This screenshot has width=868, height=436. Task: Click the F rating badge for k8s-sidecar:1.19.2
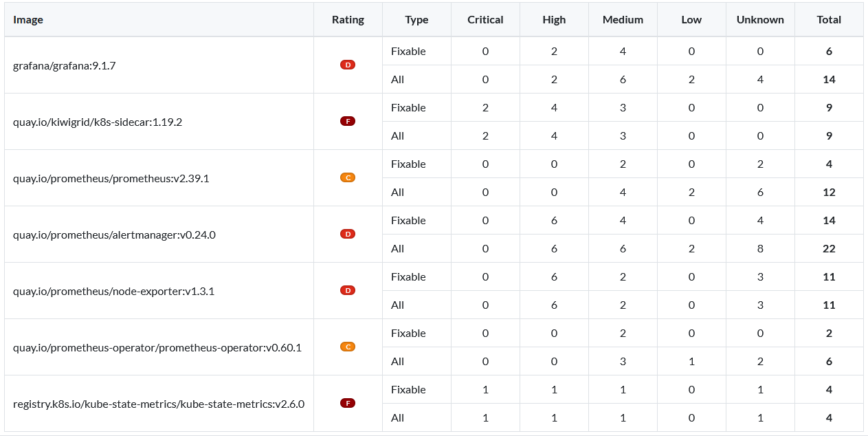click(348, 121)
